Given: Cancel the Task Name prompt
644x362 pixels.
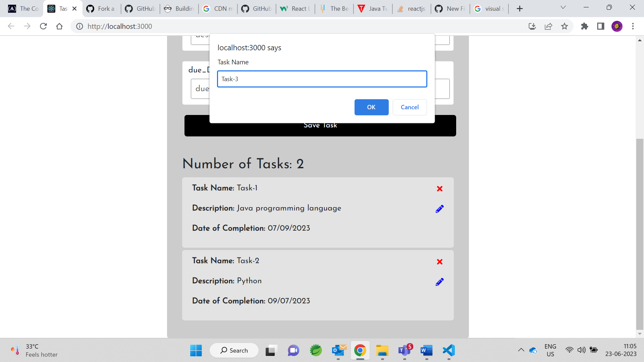Looking at the screenshot, I should [410, 107].
